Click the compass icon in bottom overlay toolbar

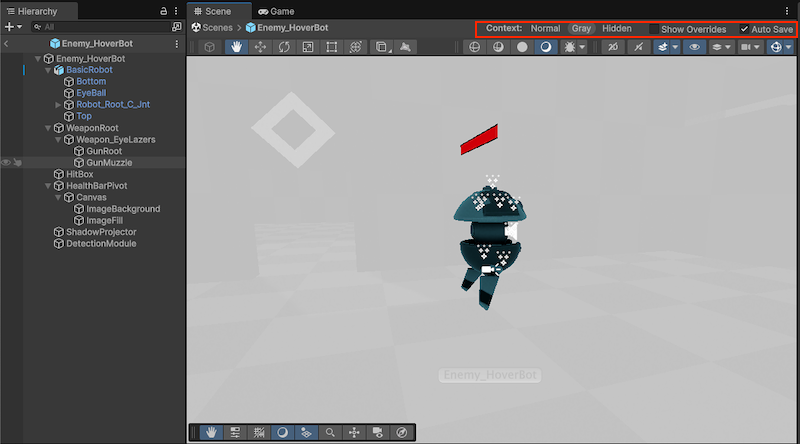coord(402,432)
